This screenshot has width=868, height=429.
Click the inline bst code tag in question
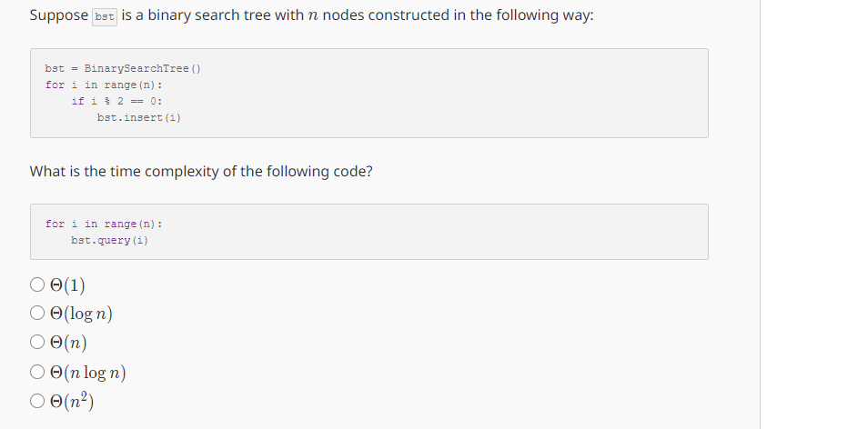tap(105, 16)
